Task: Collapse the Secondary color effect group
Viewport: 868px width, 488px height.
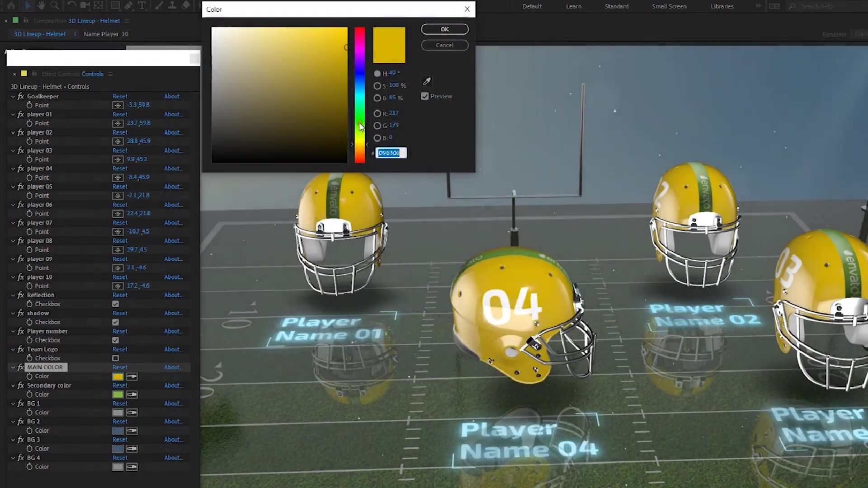Action: tap(13, 385)
